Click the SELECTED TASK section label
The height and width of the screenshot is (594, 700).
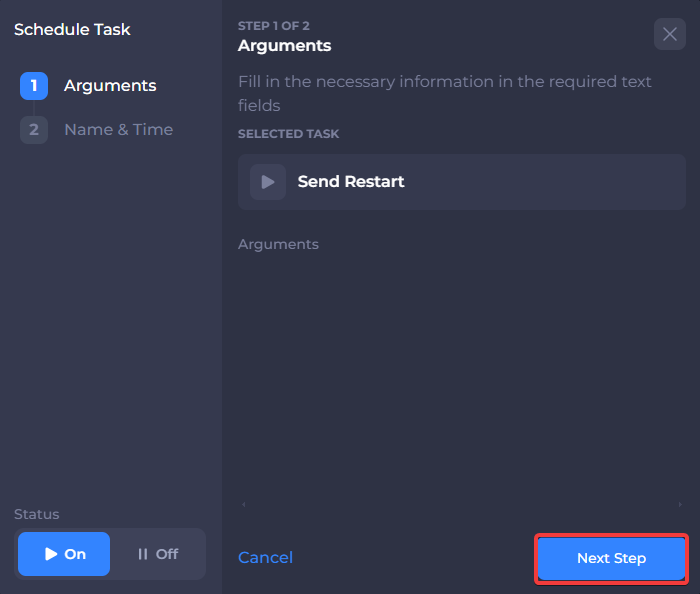pos(288,134)
